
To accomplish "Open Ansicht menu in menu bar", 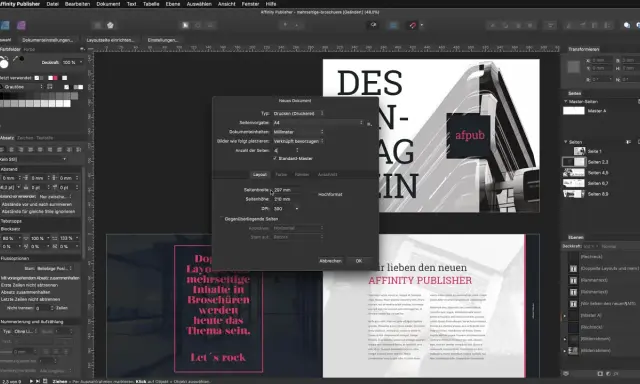I will point(227,4).
